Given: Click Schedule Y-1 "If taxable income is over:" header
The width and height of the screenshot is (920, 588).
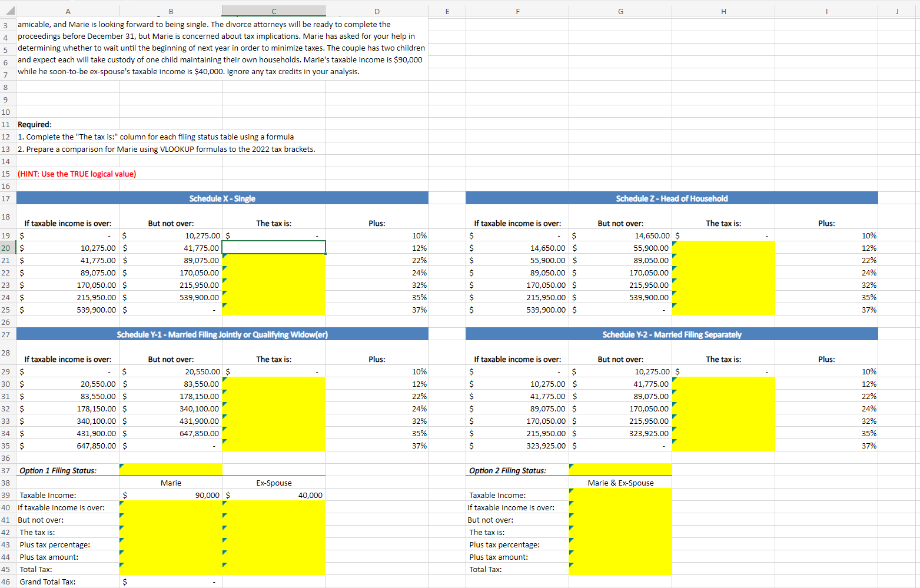Looking at the screenshot, I should [x=68, y=359].
